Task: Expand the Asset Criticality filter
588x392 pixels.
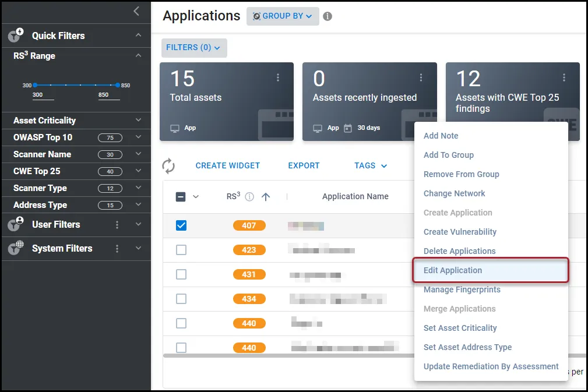Action: coord(138,120)
